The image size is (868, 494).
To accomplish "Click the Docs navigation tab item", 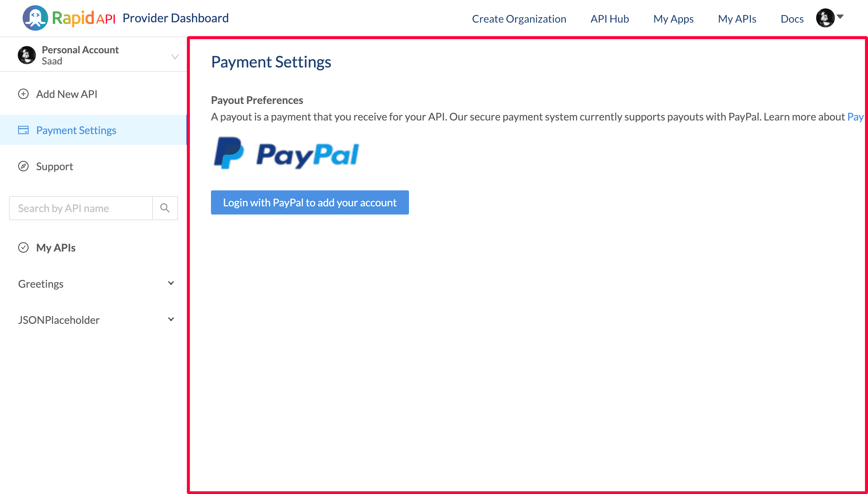I will point(792,18).
